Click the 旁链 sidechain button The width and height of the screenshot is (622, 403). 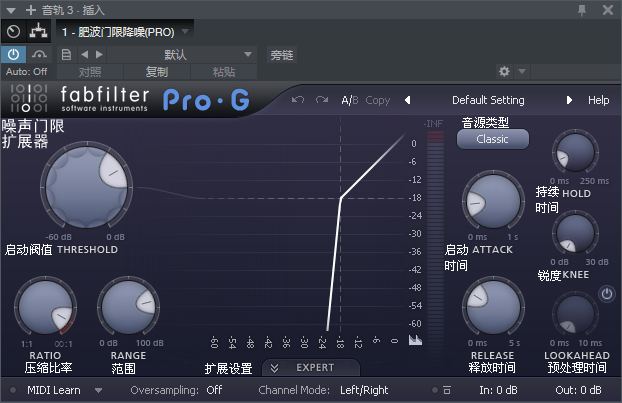point(282,55)
